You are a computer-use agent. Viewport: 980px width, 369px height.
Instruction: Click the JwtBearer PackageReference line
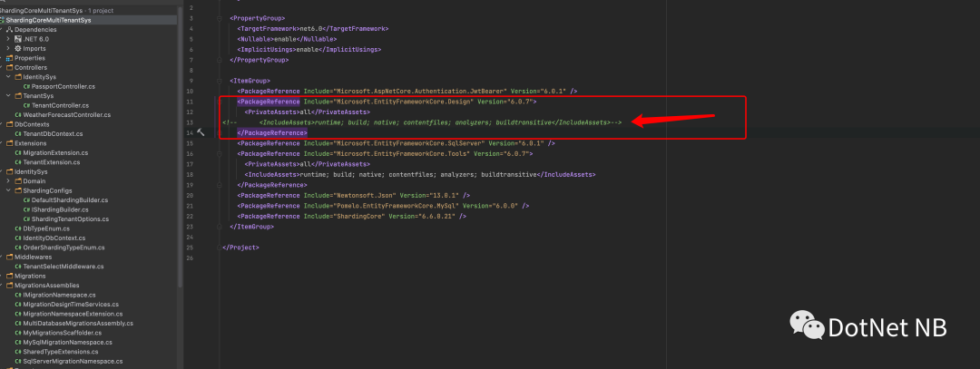[x=407, y=92]
